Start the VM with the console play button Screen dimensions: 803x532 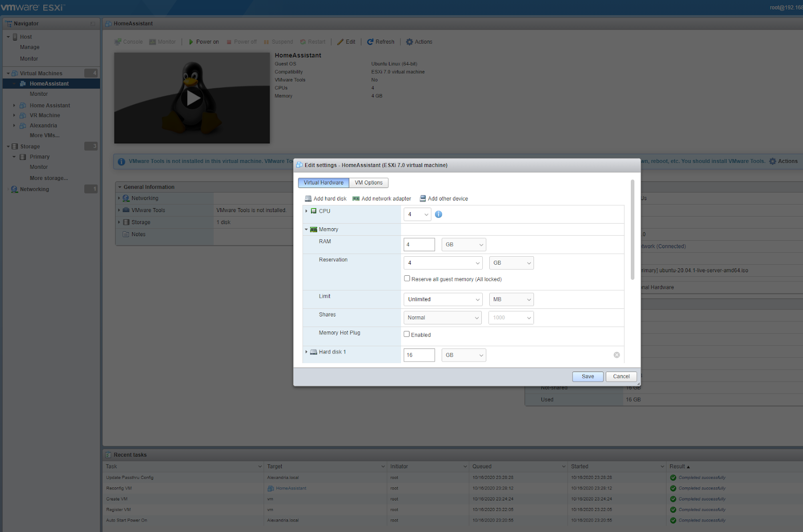click(x=193, y=98)
